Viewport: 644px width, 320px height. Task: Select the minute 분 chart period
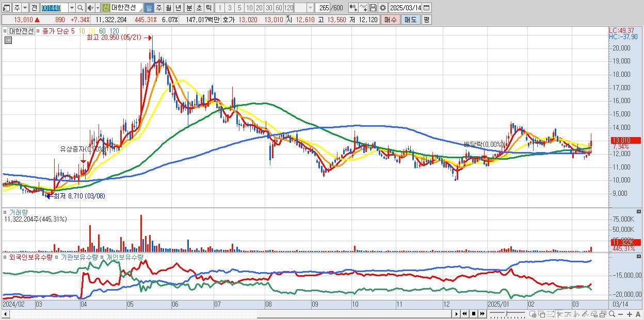click(189, 8)
